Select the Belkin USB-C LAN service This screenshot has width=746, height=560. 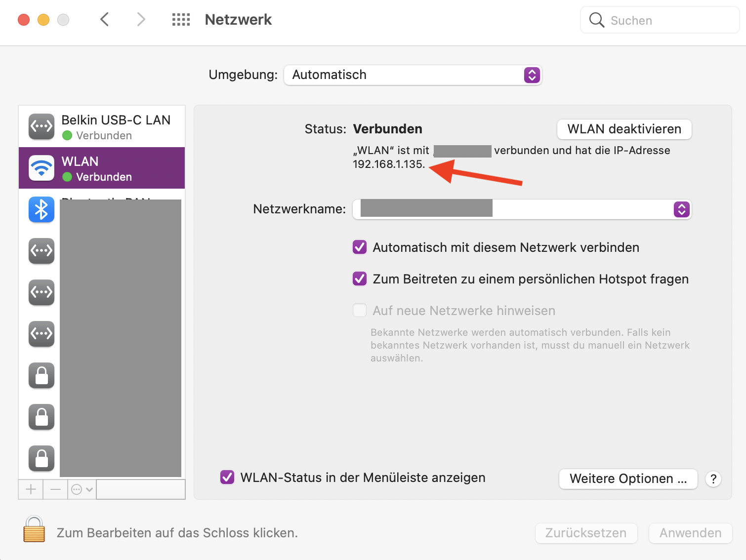tap(102, 126)
